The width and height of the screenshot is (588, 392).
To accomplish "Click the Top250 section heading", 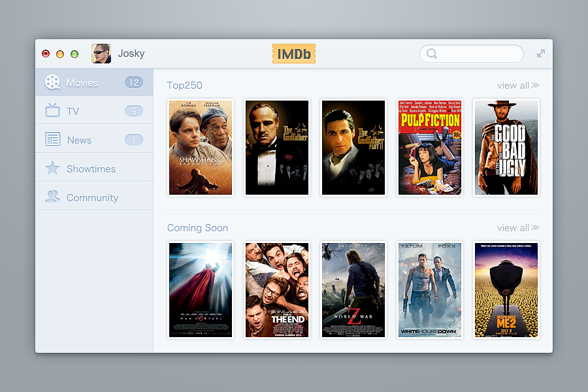I will pyautogui.click(x=184, y=86).
